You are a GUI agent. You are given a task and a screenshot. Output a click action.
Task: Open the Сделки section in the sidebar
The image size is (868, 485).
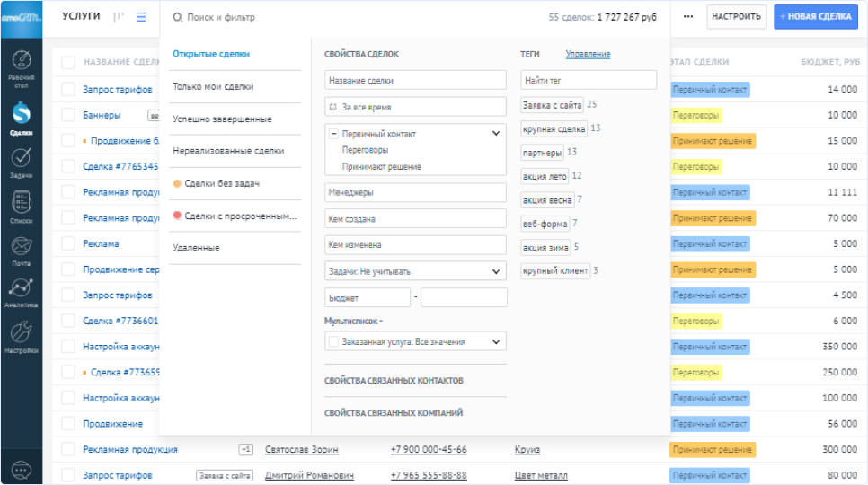(x=21, y=119)
